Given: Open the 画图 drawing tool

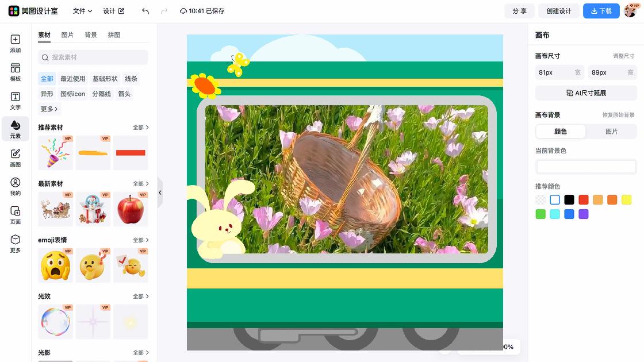Looking at the screenshot, I should click(16, 157).
